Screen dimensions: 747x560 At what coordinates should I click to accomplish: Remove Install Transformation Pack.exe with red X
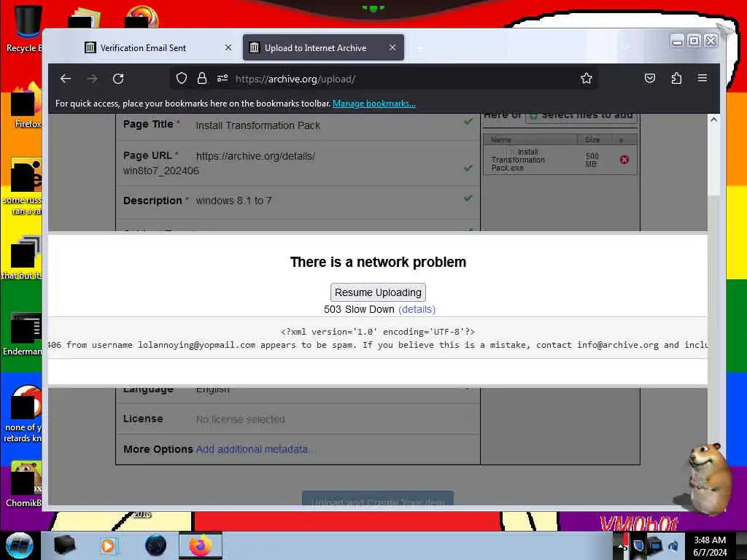point(624,160)
